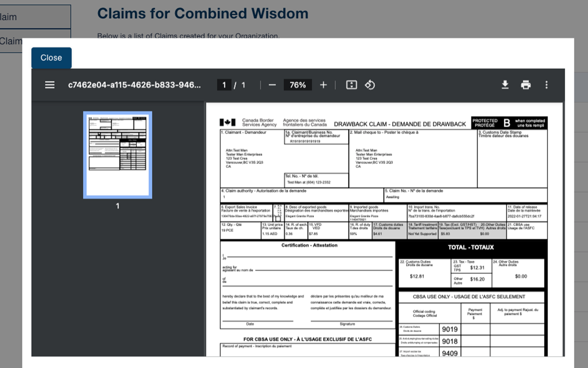Click the page 1 label under the thumbnail
This screenshot has width=588, height=368.
pyautogui.click(x=117, y=206)
